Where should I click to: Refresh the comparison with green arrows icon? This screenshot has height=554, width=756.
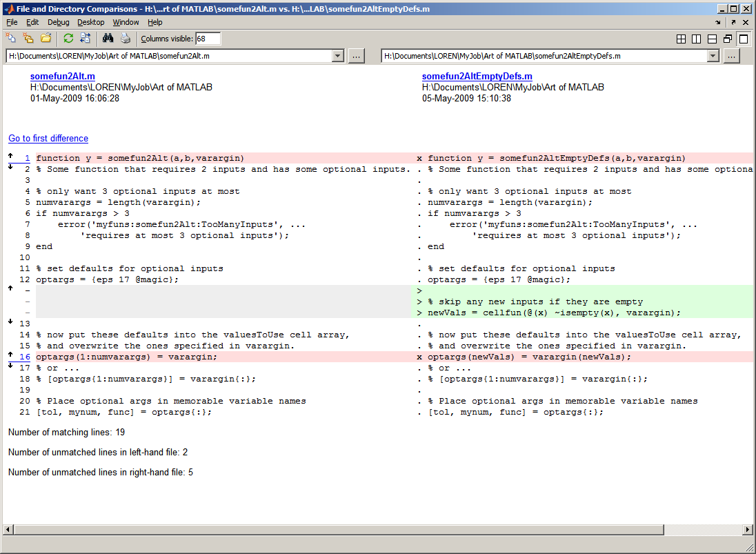[68, 39]
